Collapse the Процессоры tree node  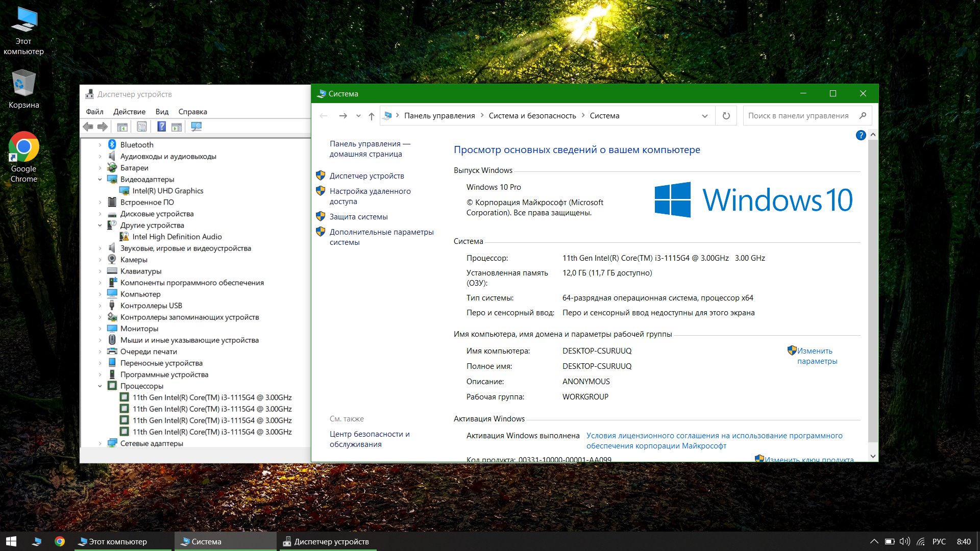click(100, 386)
